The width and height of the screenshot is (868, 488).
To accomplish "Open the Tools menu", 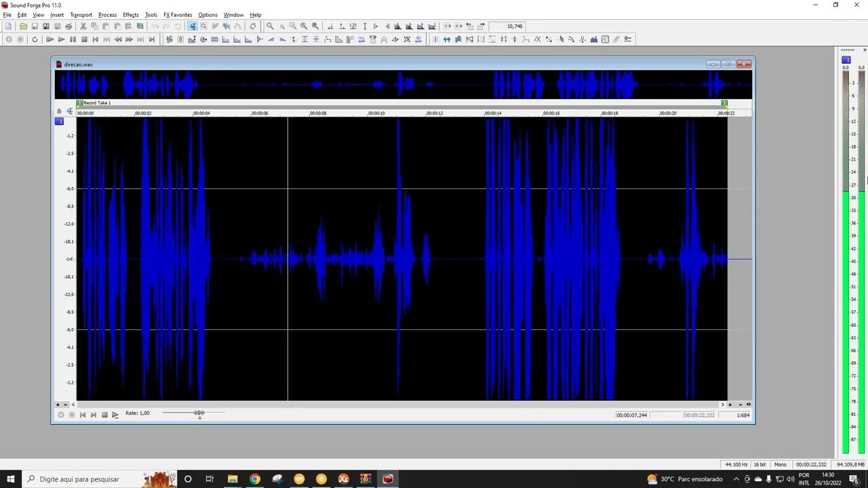I will [151, 15].
